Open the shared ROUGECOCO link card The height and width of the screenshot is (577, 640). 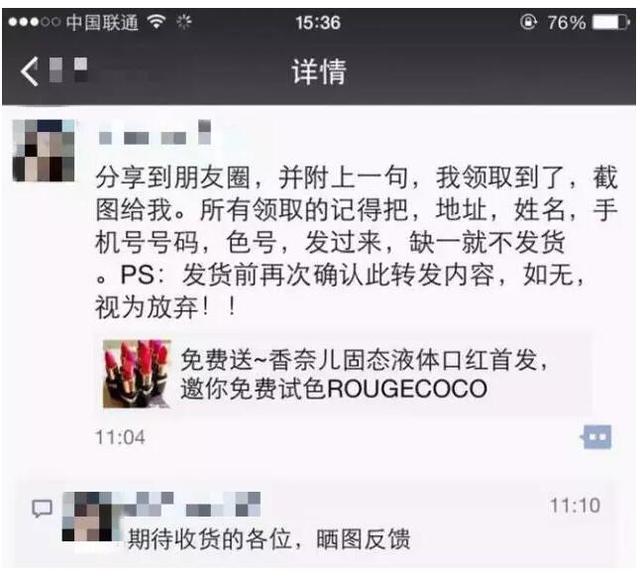[x=345, y=374]
